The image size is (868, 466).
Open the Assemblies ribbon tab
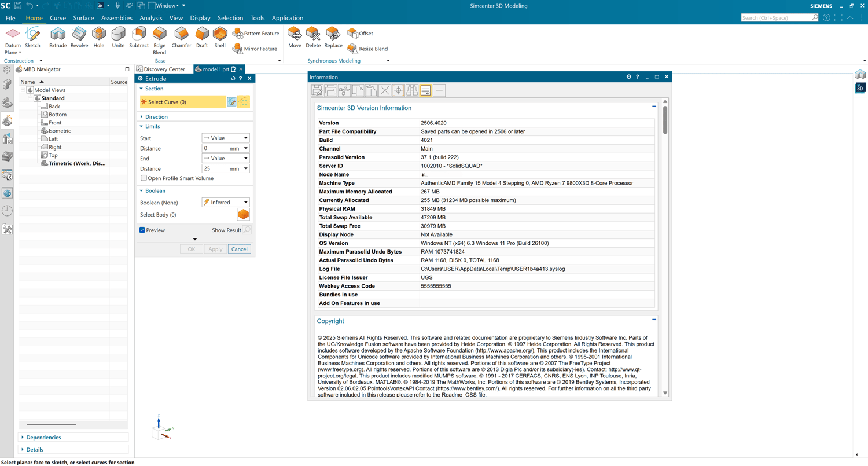pos(117,18)
